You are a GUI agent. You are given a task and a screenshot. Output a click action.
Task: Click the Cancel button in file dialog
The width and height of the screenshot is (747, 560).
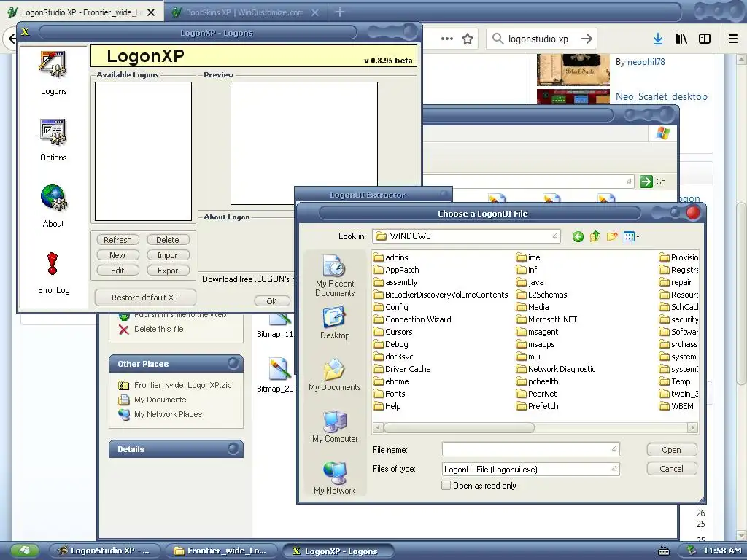671,469
